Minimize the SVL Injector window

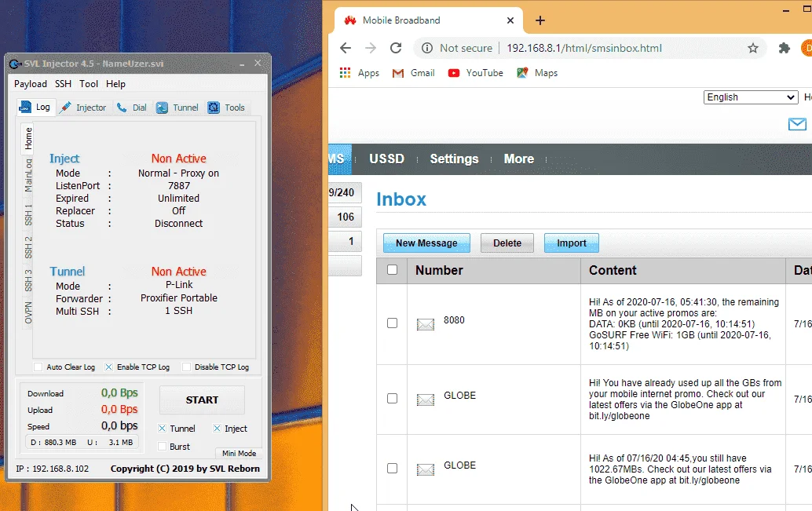tap(241, 64)
